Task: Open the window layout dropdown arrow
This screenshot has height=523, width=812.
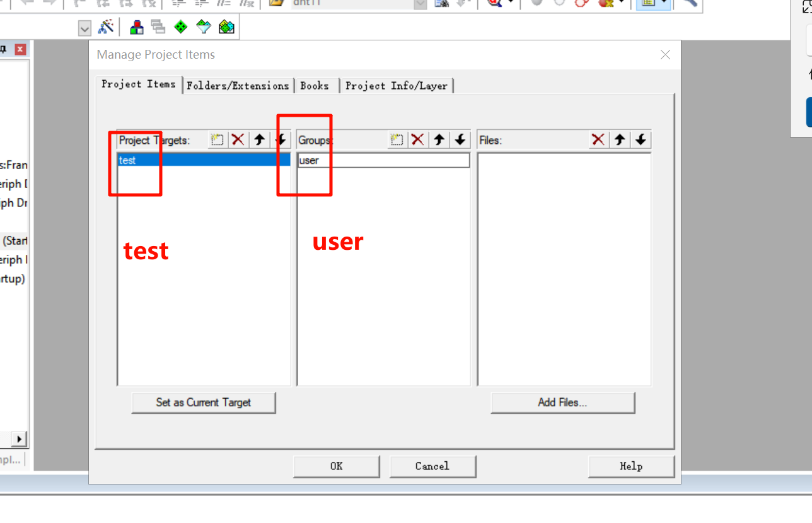Action: 664,3
